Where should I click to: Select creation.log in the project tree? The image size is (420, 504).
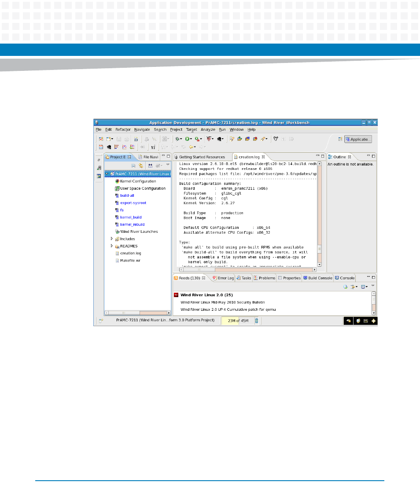(131, 253)
